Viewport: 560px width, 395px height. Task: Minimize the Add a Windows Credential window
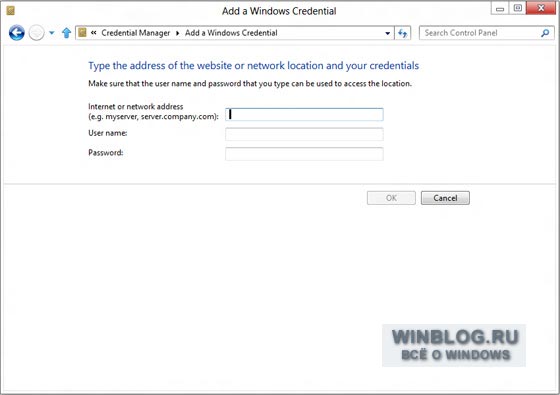500,9
